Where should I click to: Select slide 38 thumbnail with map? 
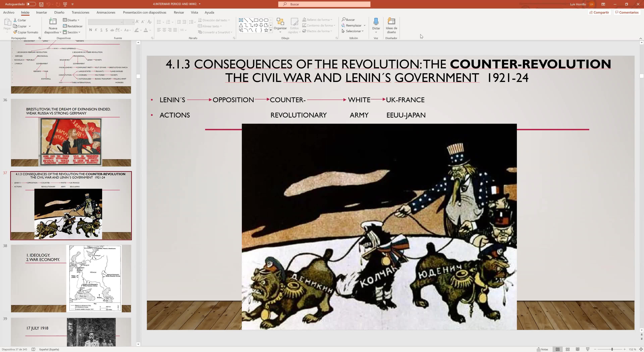point(71,278)
